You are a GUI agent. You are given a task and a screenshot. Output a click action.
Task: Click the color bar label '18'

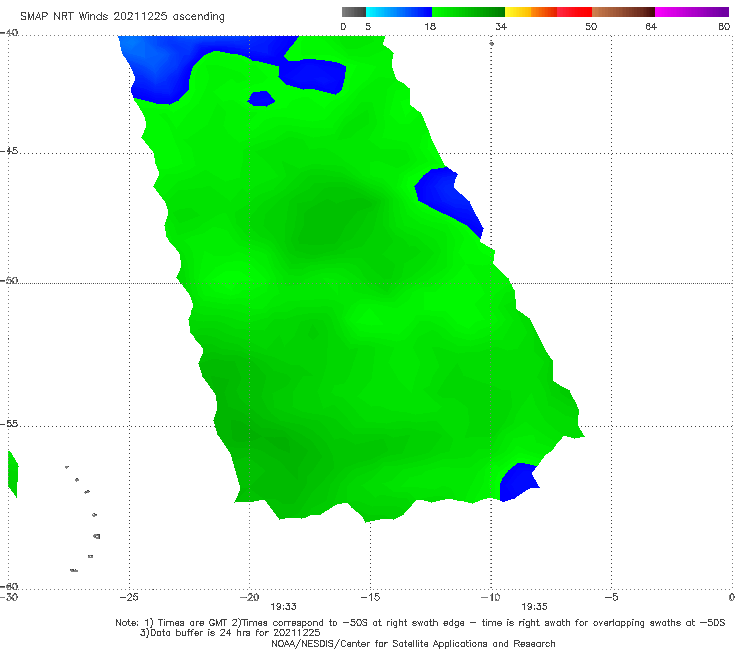(x=430, y=27)
